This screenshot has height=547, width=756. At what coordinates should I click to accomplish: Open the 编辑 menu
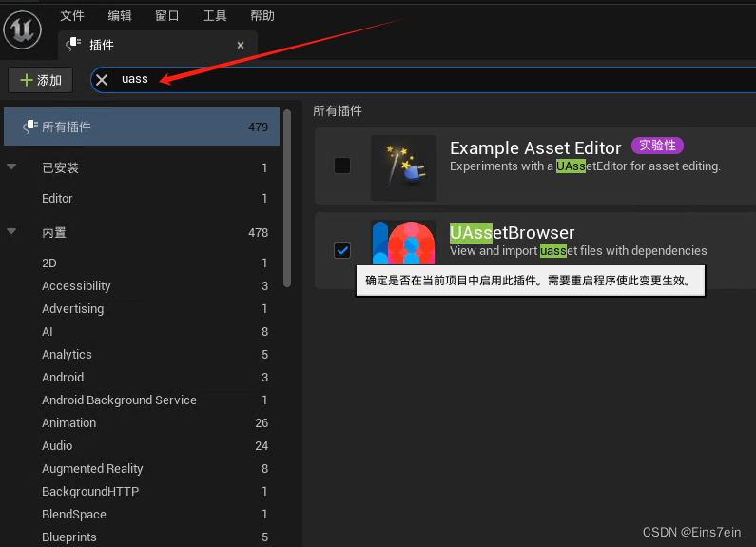click(x=120, y=16)
